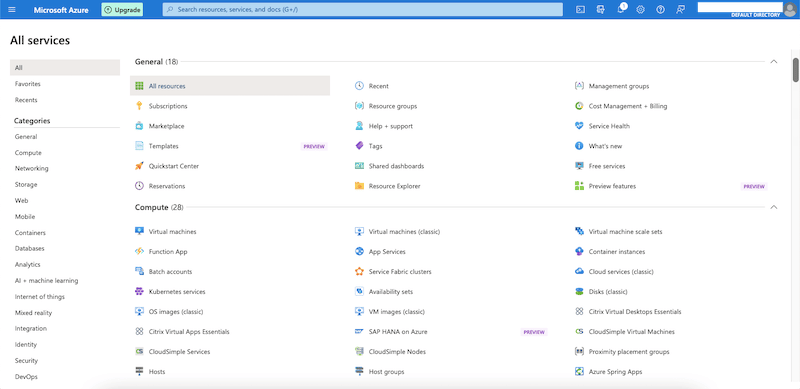
Task: Open Shared dashboards service
Action: pos(396,166)
